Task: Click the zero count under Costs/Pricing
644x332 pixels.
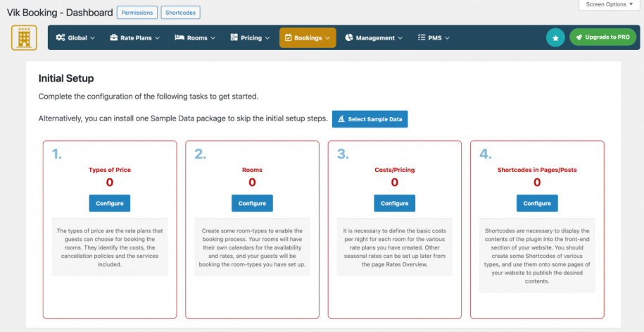Action: (394, 183)
